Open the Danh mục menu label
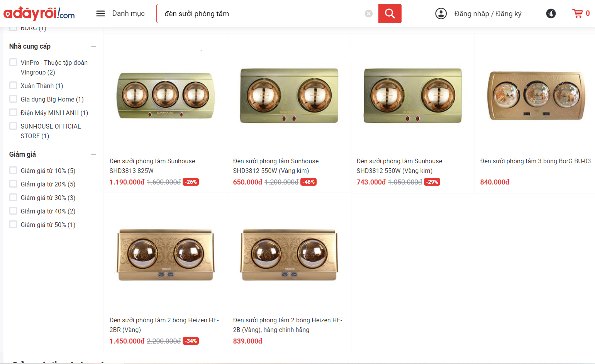 (x=129, y=14)
